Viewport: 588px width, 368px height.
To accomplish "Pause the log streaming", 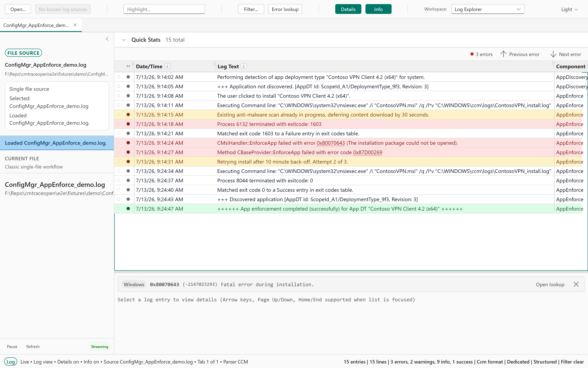I will [12, 346].
